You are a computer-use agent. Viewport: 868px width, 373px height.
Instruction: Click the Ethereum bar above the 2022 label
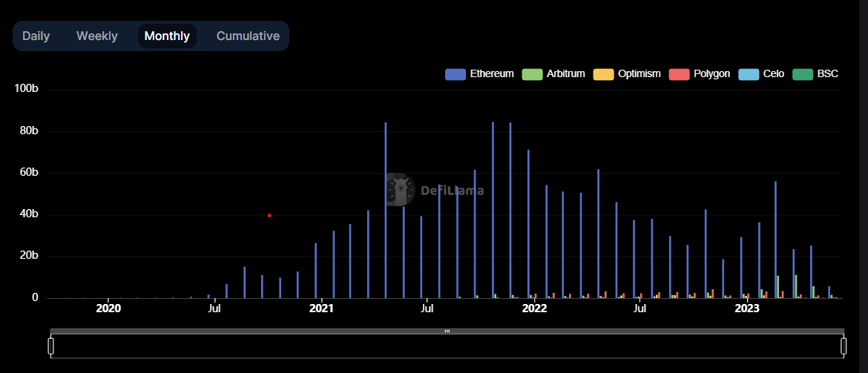click(x=529, y=224)
